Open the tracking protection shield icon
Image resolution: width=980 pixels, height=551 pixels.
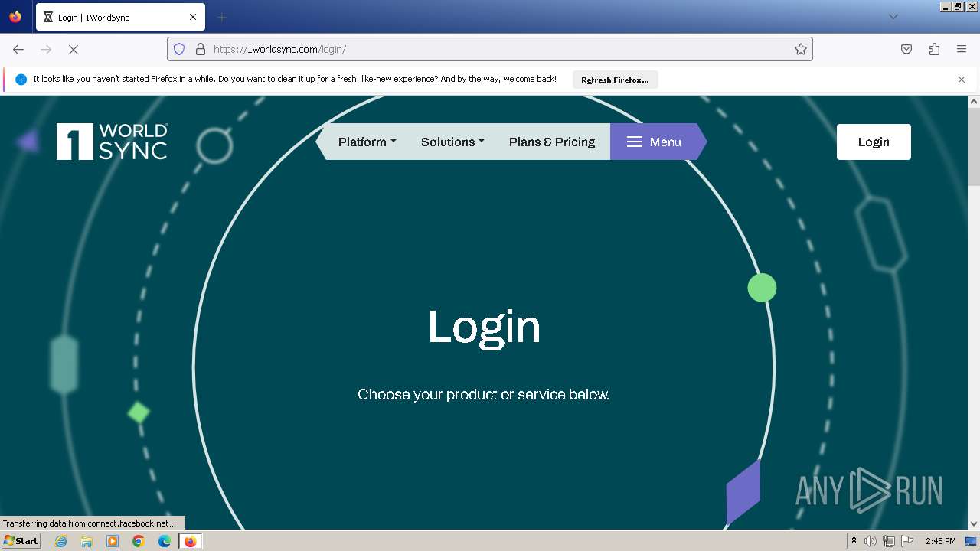[x=179, y=49]
